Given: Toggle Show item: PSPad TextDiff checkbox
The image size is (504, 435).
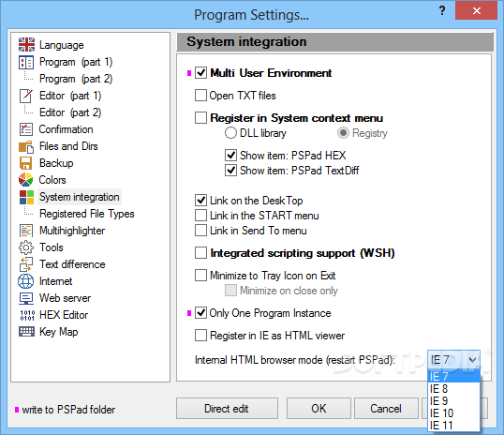Looking at the screenshot, I should [x=230, y=171].
